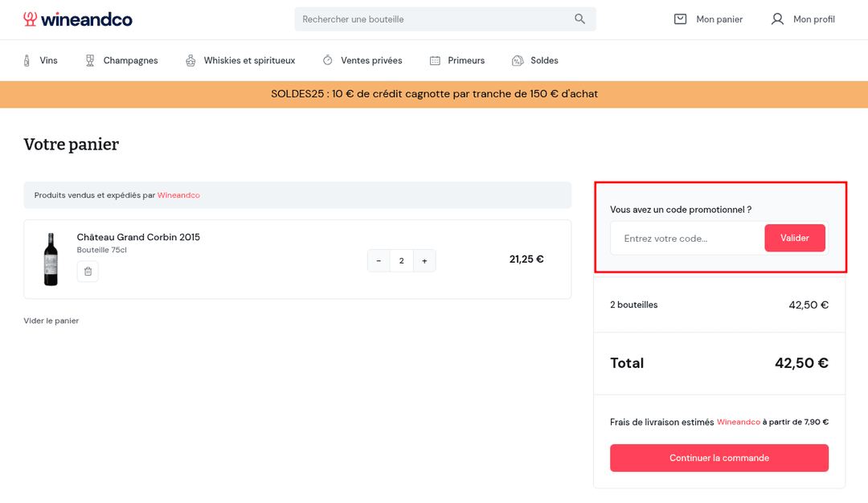The width and height of the screenshot is (868, 503).
Task: Open Ventes privées menu
Action: click(371, 60)
